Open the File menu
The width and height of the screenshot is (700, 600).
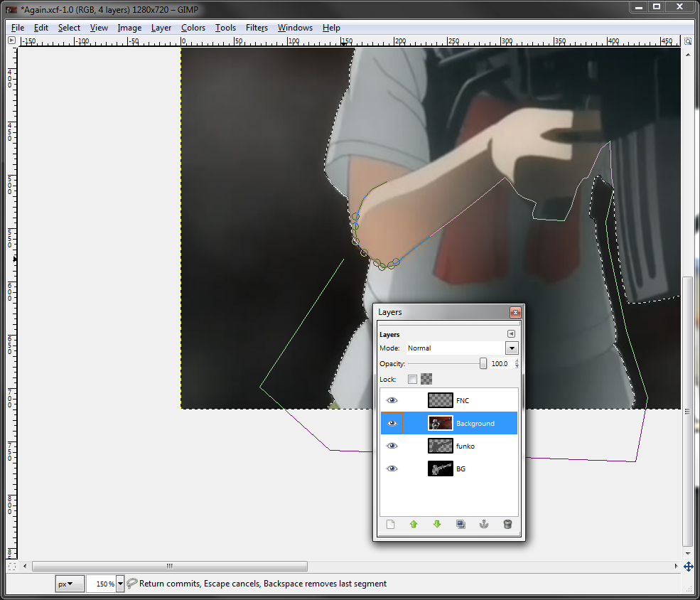[x=18, y=28]
